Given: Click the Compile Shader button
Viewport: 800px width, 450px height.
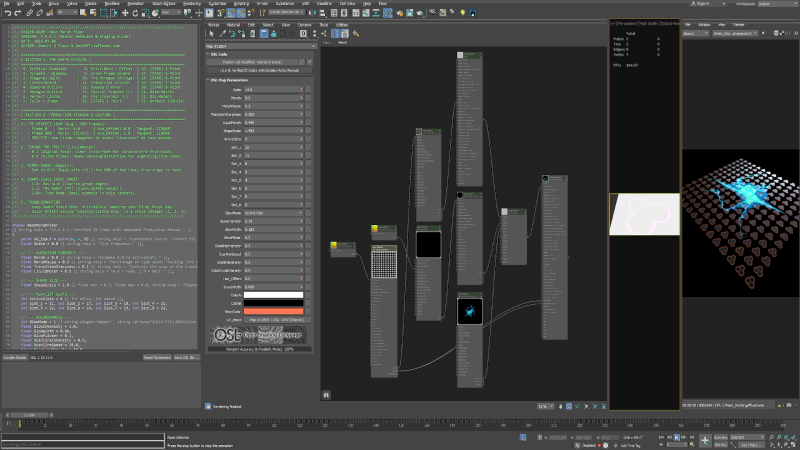Looking at the screenshot, I should tap(14, 356).
